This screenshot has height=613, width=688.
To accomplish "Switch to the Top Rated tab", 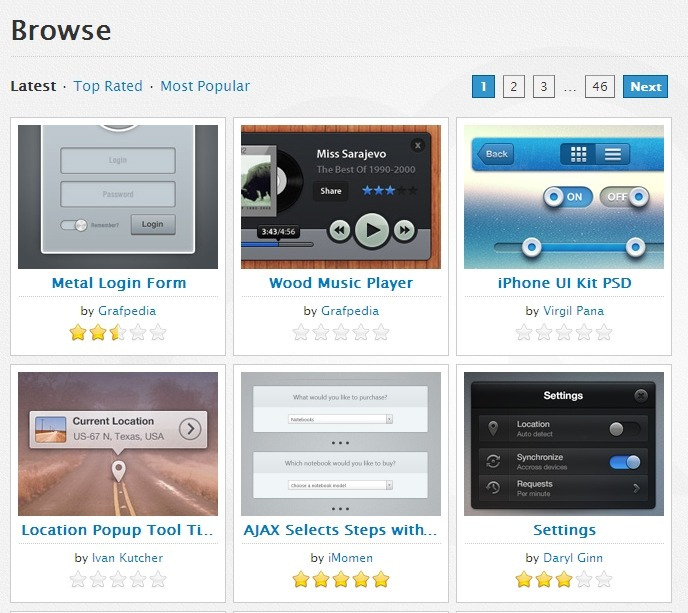I will tap(108, 86).
